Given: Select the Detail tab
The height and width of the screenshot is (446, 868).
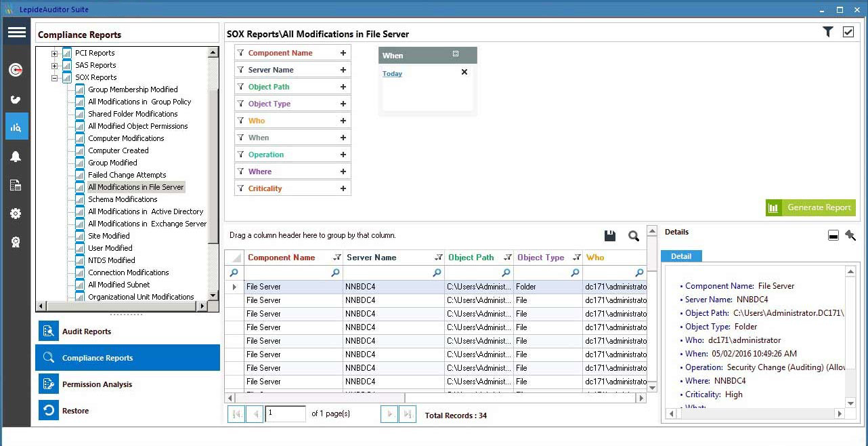Looking at the screenshot, I should (x=681, y=256).
